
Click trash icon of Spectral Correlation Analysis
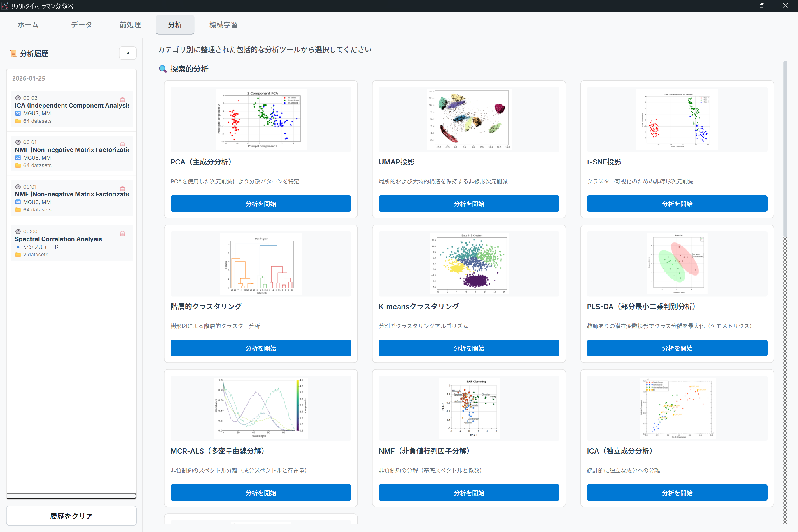point(123,233)
